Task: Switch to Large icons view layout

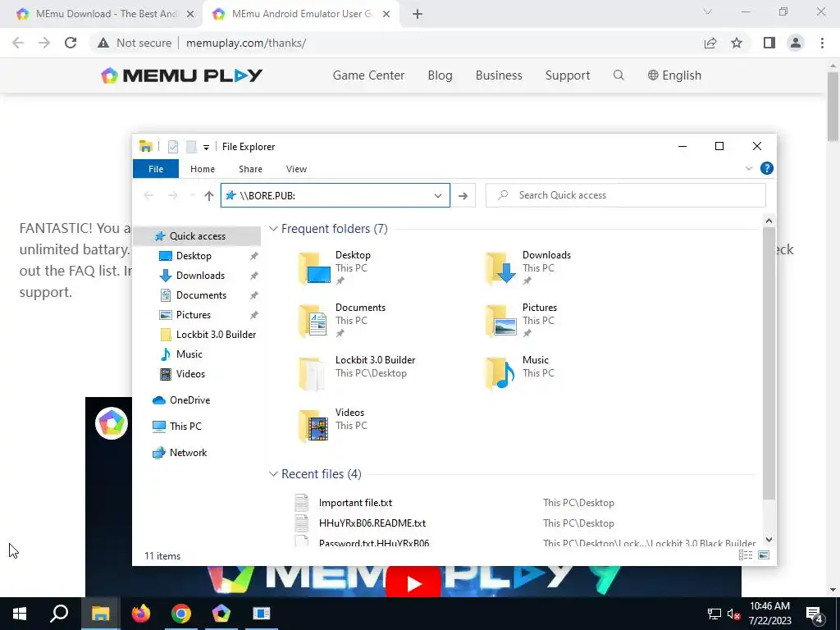Action: point(764,555)
